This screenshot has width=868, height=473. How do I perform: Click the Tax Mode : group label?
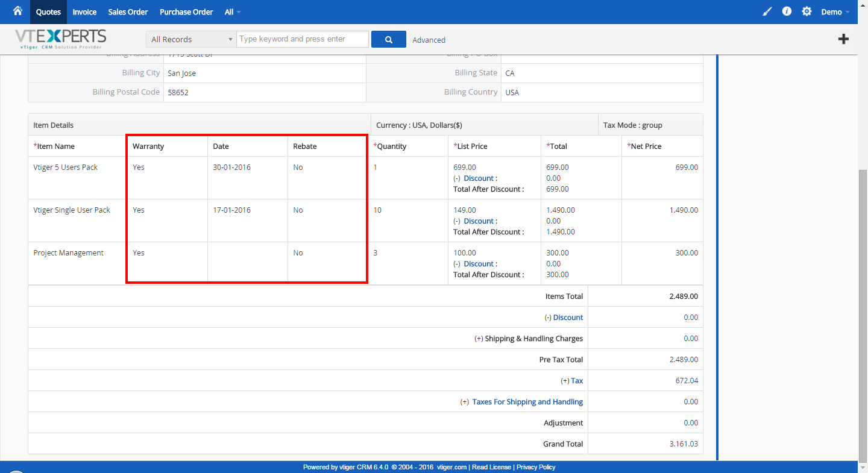tap(632, 125)
